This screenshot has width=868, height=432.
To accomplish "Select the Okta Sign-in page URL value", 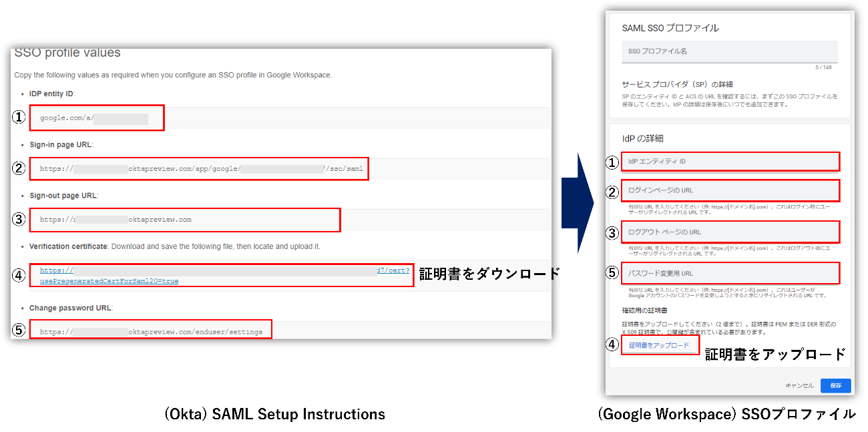I will 200,169.
